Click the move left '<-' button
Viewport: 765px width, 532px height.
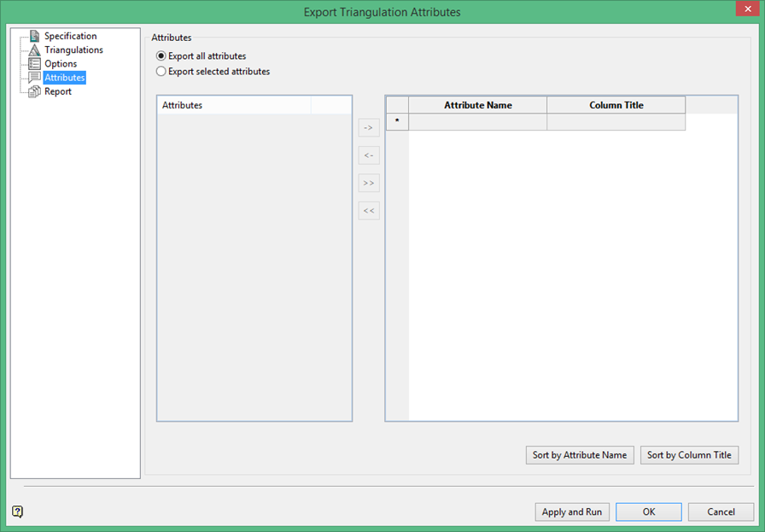coord(369,155)
